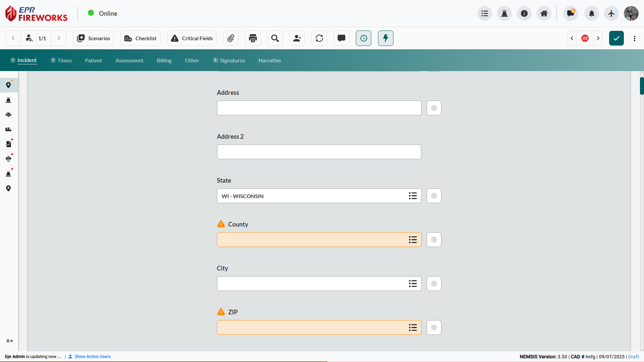This screenshot has width=644, height=362.
Task: Click the add person icon
Action: tap(297, 38)
